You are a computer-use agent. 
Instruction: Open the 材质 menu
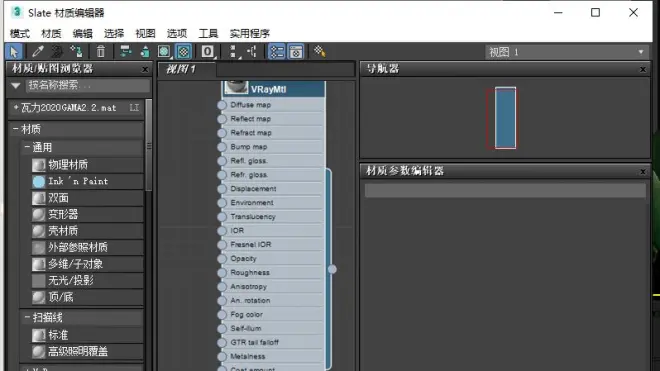click(51, 33)
